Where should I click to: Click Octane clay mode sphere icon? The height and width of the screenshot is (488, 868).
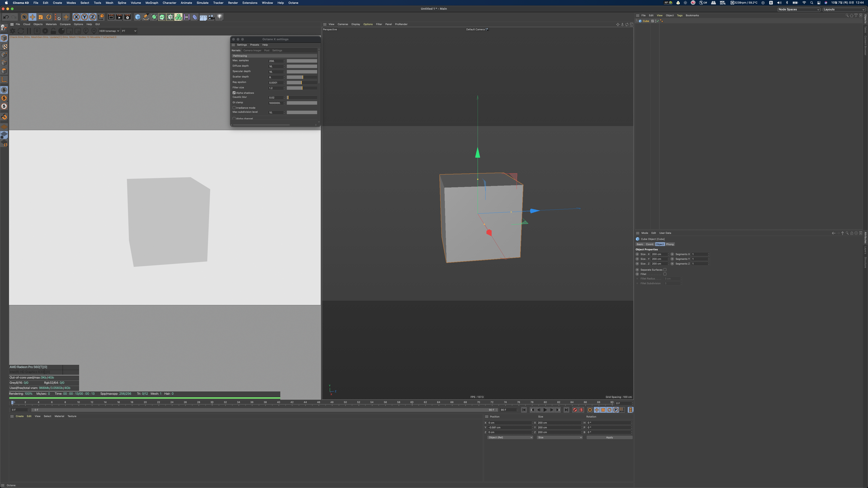coord(61,31)
